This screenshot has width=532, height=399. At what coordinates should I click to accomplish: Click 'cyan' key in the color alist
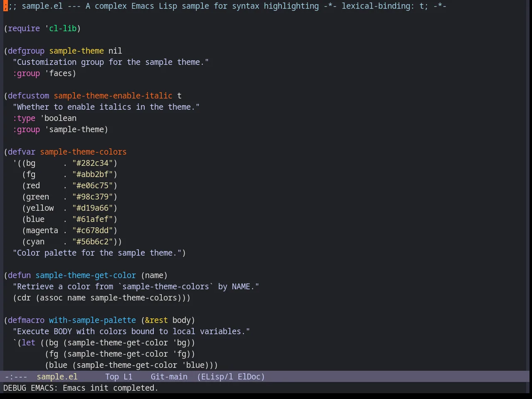[35, 241]
